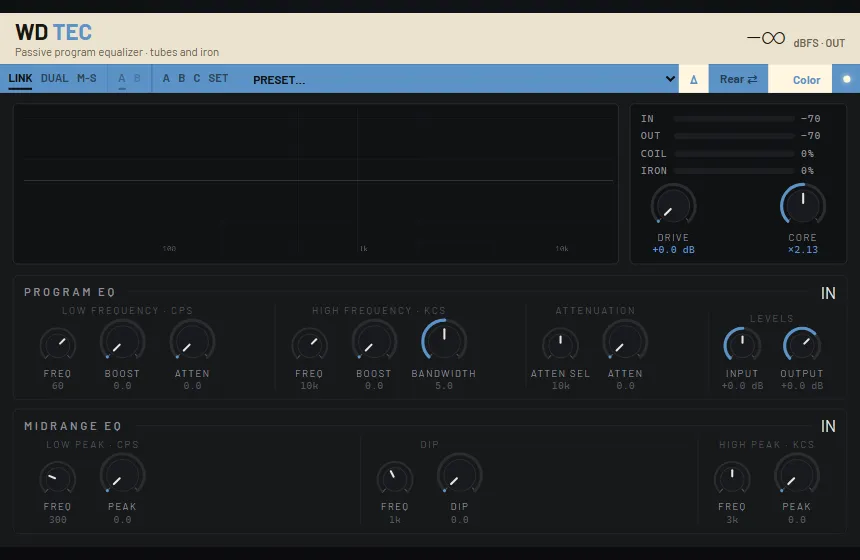Screen dimensions: 860x560
Task: Click the SET snapshot button
Action: 218,78
